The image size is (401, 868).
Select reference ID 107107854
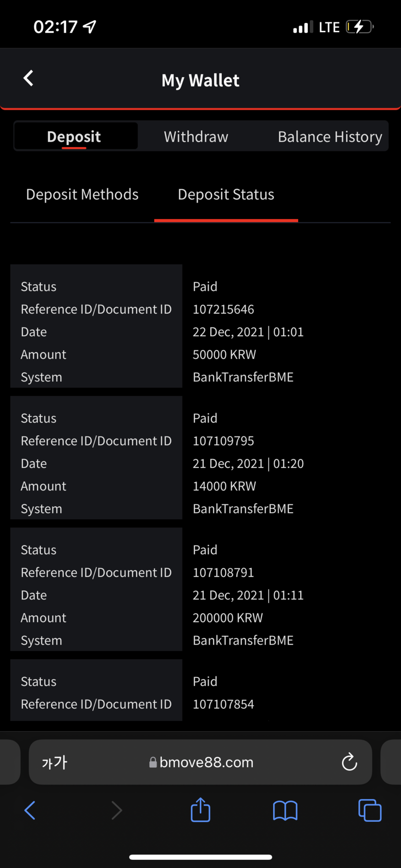point(223,704)
